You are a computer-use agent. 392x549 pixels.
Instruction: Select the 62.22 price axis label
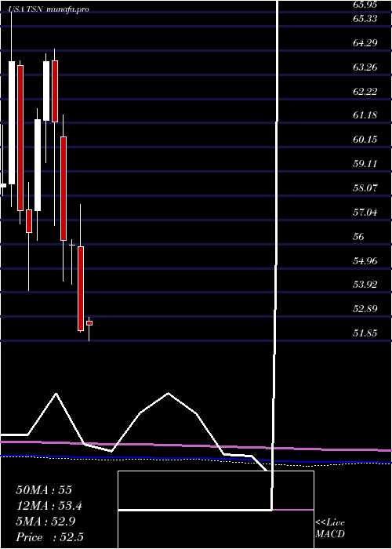coord(366,92)
